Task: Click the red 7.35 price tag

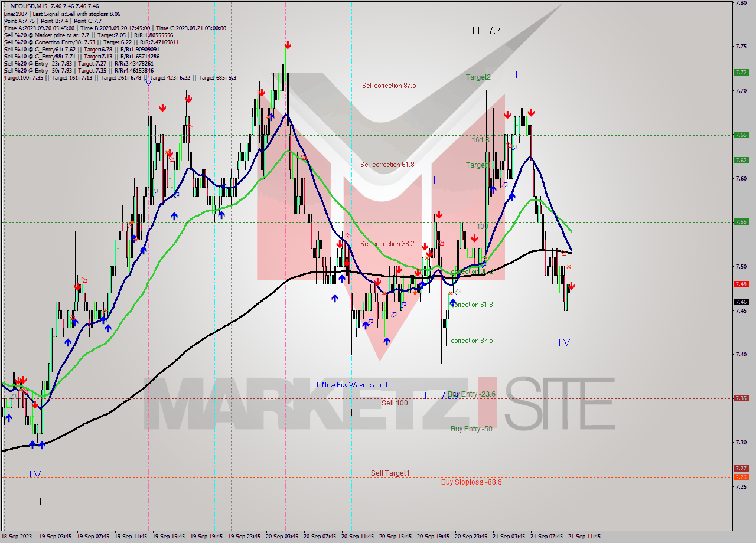Action: coord(741,398)
